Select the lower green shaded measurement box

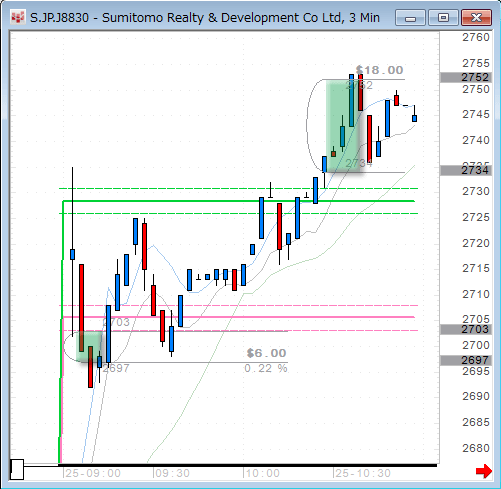[x=89, y=347]
